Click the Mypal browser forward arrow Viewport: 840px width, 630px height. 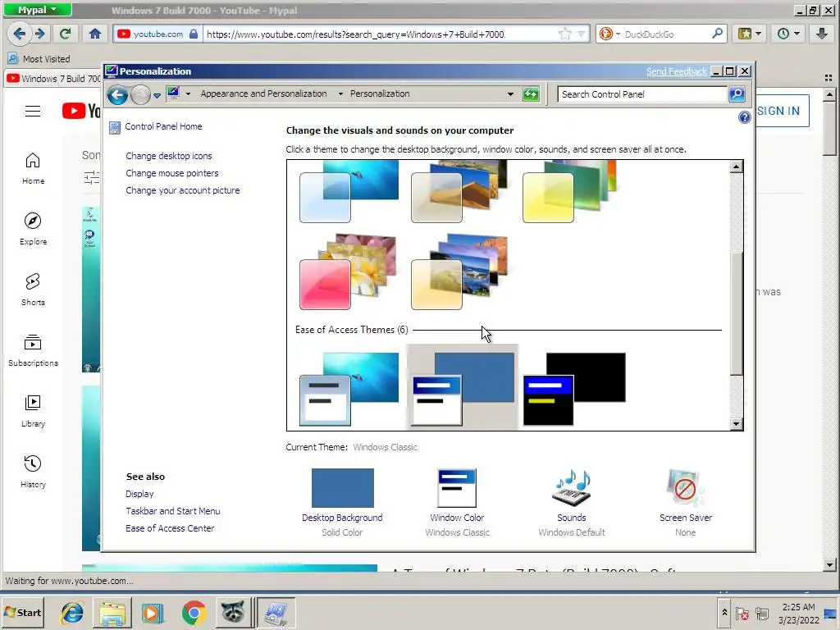(x=40, y=34)
